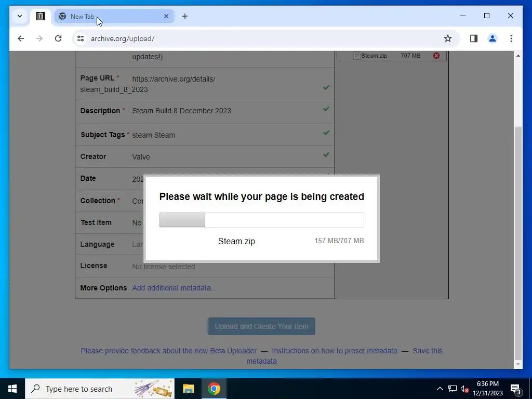
Task: Click the Test Item field label
Action: pos(96,222)
